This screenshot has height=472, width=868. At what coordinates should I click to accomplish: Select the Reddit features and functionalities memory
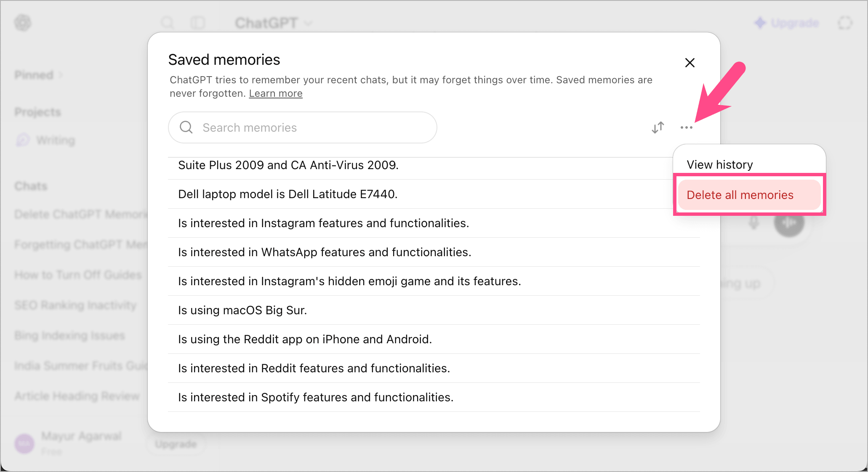click(434, 368)
